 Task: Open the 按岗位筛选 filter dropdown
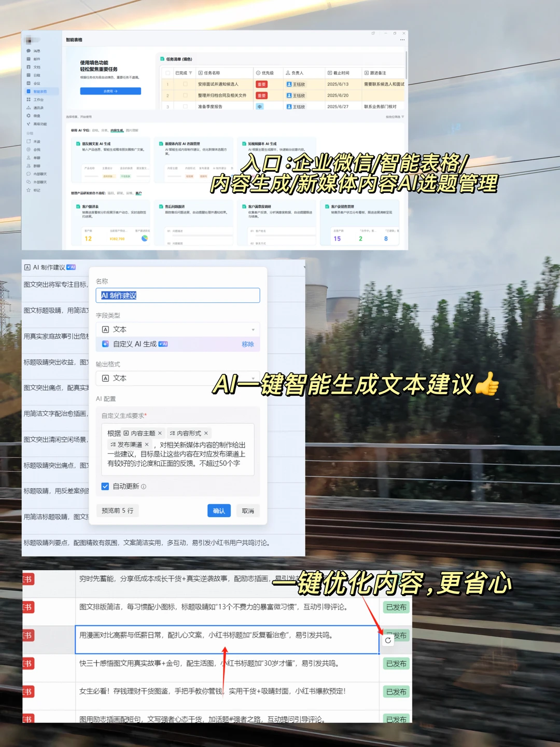coord(395,117)
